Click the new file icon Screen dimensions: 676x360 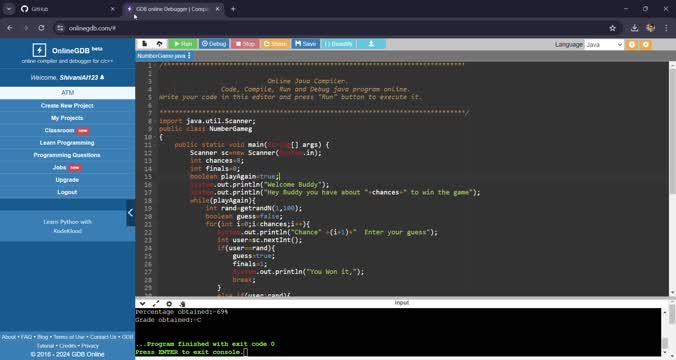145,44
